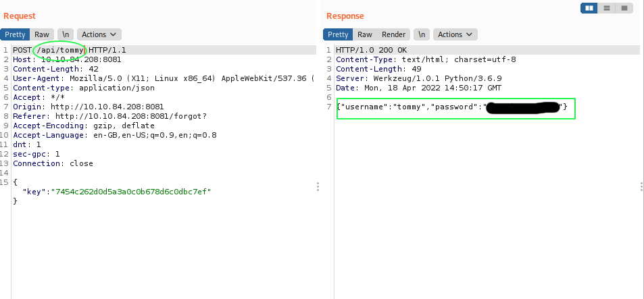Select the top-bottom split layout icon
The width and height of the screenshot is (644, 299).
pyautogui.click(x=607, y=8)
